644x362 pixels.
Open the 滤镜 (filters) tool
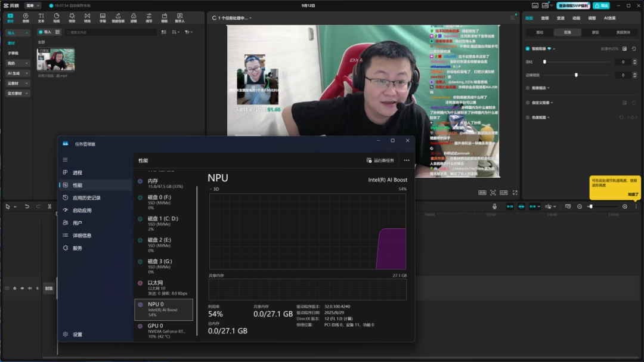tap(134, 18)
